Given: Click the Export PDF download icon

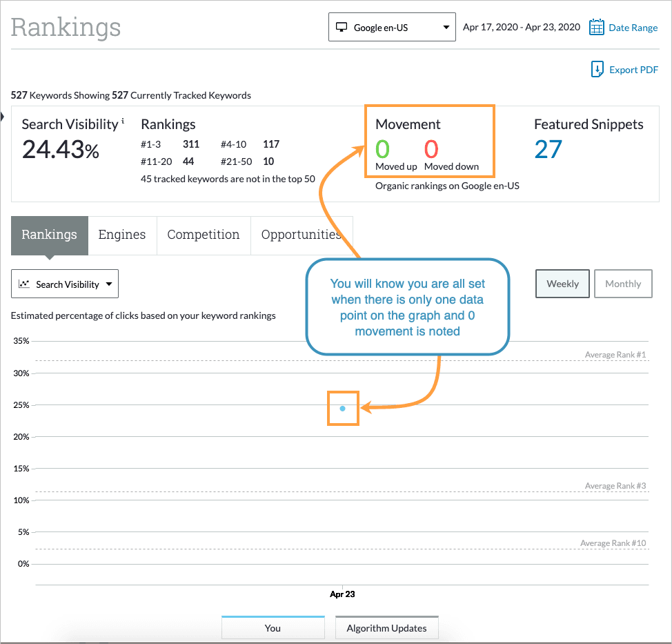Looking at the screenshot, I should (x=597, y=70).
